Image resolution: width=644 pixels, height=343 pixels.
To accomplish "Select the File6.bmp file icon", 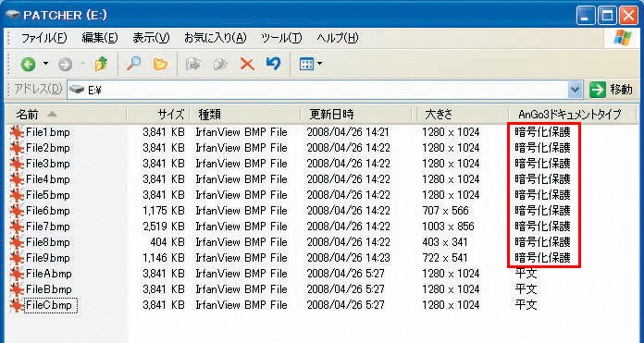I will pyautogui.click(x=17, y=212).
